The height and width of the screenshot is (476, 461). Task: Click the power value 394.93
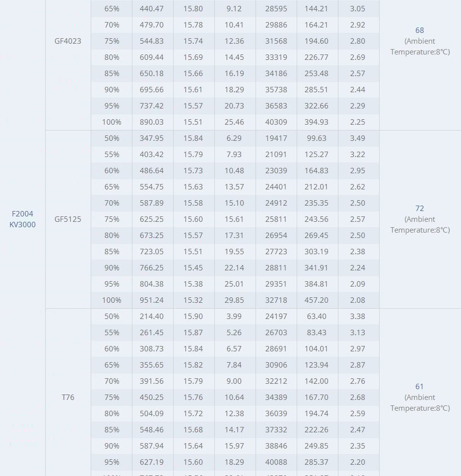point(317,122)
